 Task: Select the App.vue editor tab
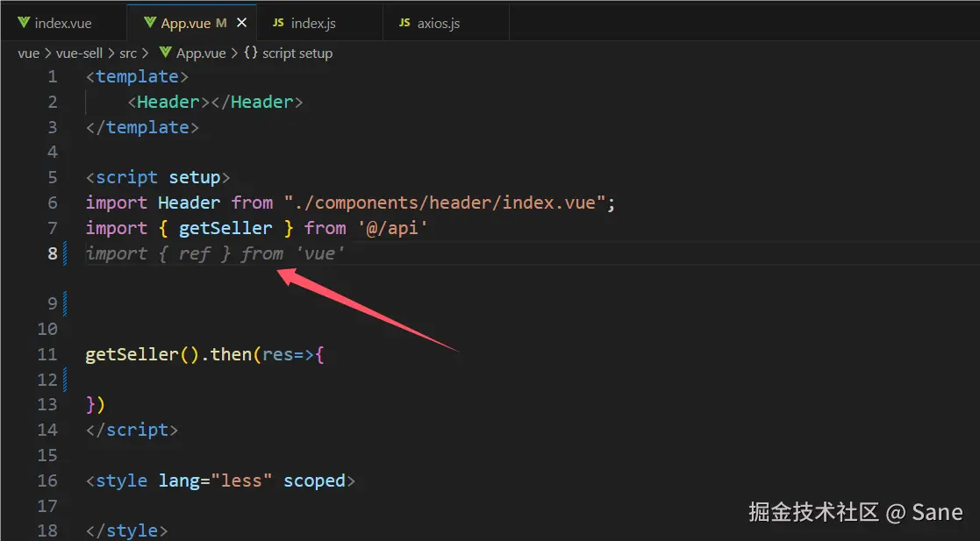pyautogui.click(x=191, y=23)
